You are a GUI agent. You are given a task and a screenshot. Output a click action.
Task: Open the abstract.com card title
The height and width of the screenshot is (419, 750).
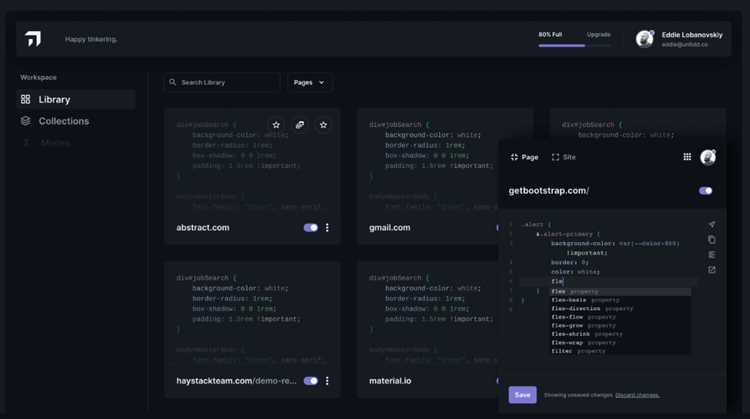tap(203, 228)
